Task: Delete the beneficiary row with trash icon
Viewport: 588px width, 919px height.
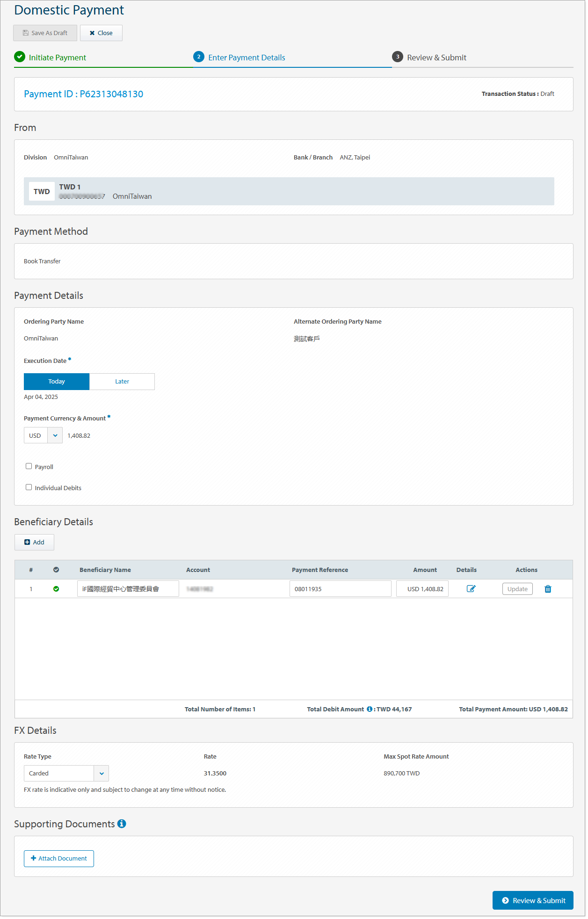Action: (548, 589)
